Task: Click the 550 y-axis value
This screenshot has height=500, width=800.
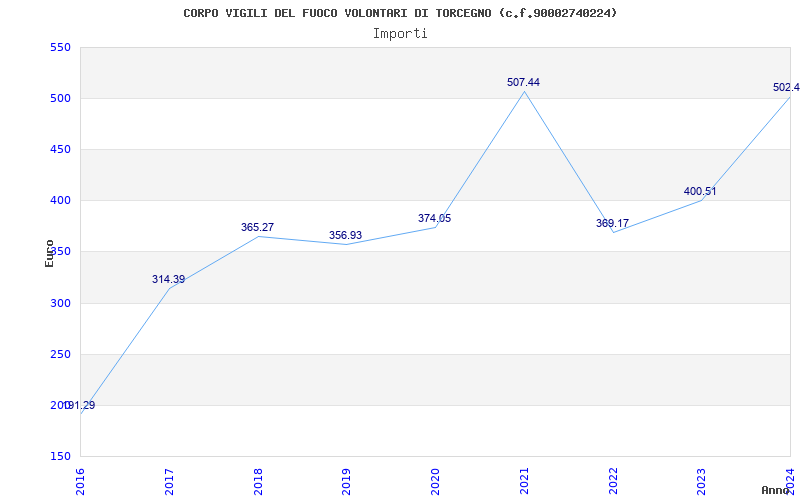Action: tap(60, 47)
